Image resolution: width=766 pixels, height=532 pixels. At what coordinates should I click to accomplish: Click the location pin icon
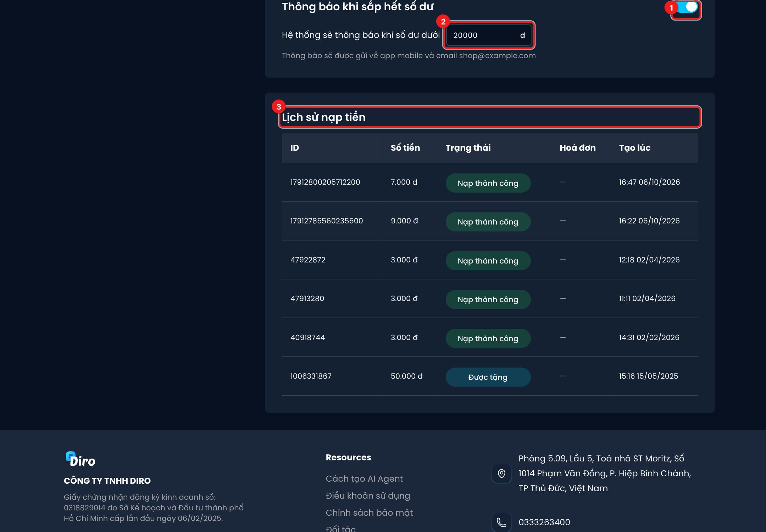tap(501, 473)
